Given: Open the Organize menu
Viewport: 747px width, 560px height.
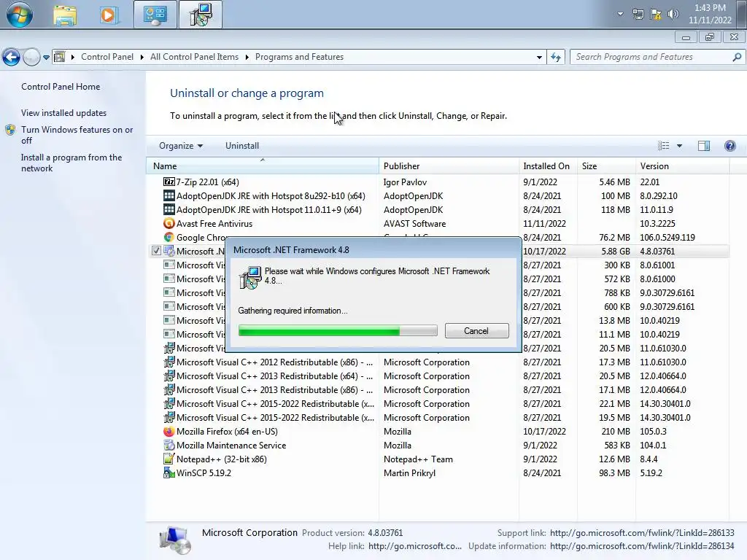Looking at the screenshot, I should click(181, 146).
